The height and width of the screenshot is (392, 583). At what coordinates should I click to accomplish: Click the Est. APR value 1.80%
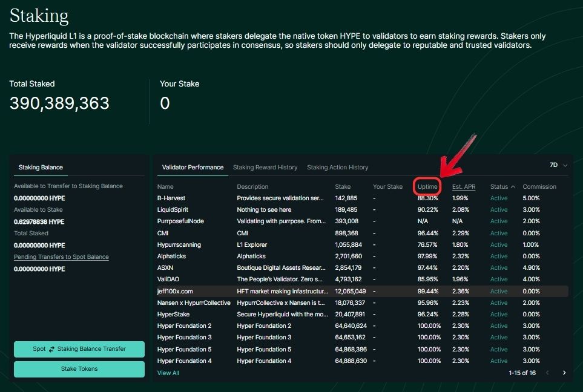coord(460,244)
